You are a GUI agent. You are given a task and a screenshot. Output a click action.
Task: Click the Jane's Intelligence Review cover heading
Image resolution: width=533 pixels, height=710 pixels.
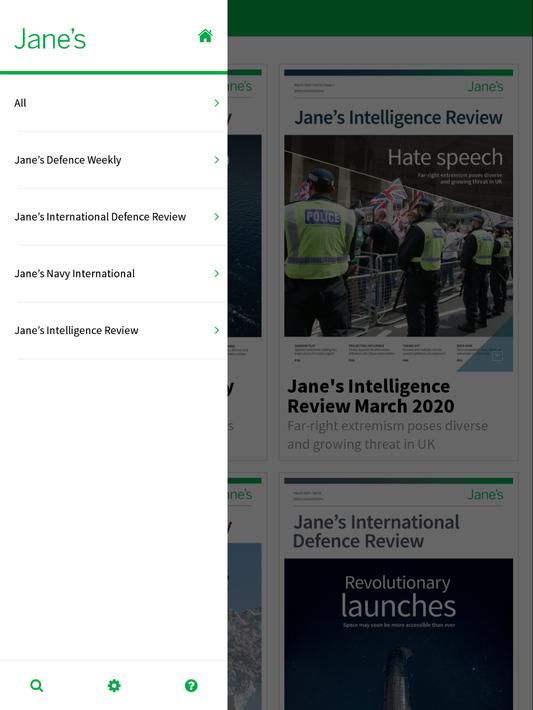[399, 118]
